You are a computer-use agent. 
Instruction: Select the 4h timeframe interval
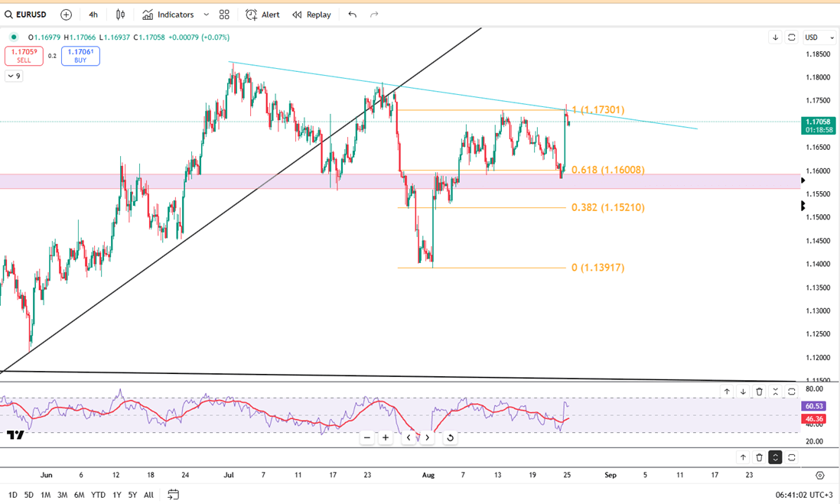point(93,15)
